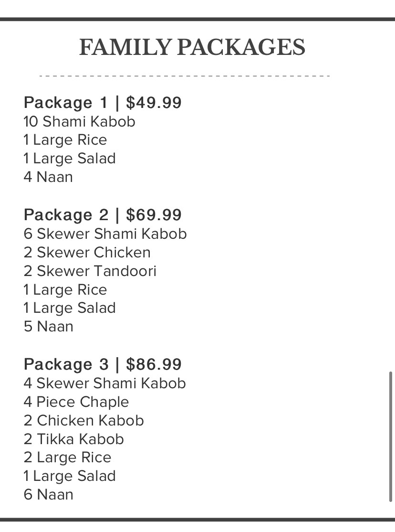The width and height of the screenshot is (395, 532).
Task: Choose the 2 Chicken Kabob item
Action: 83,421
